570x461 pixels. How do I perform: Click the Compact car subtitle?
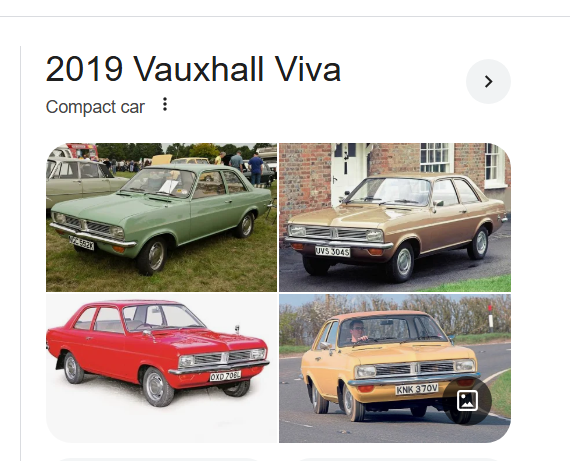pyautogui.click(x=95, y=107)
